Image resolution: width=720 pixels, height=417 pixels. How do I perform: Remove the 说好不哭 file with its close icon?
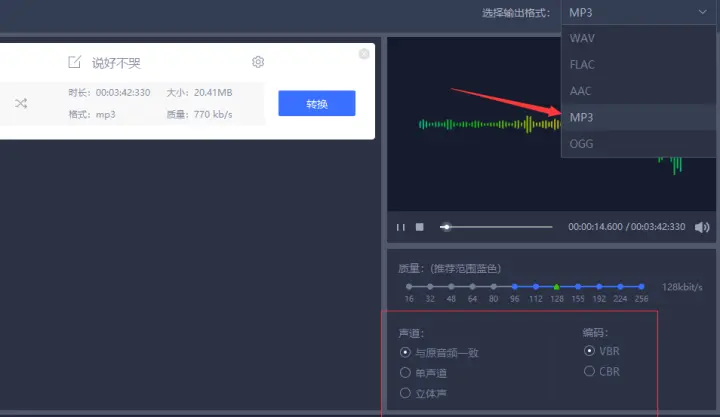[364, 54]
